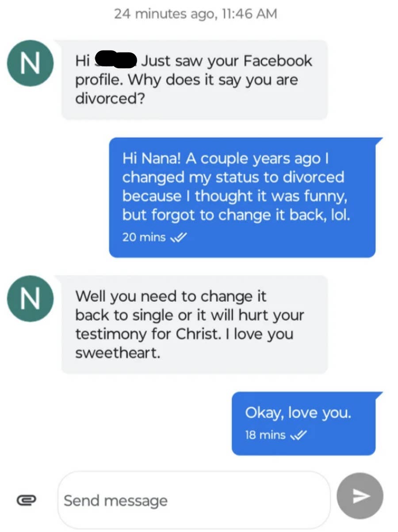Select Nana's circular 'N' avatar on the first message
Viewport: 398px width, 532px height.
tap(30, 63)
